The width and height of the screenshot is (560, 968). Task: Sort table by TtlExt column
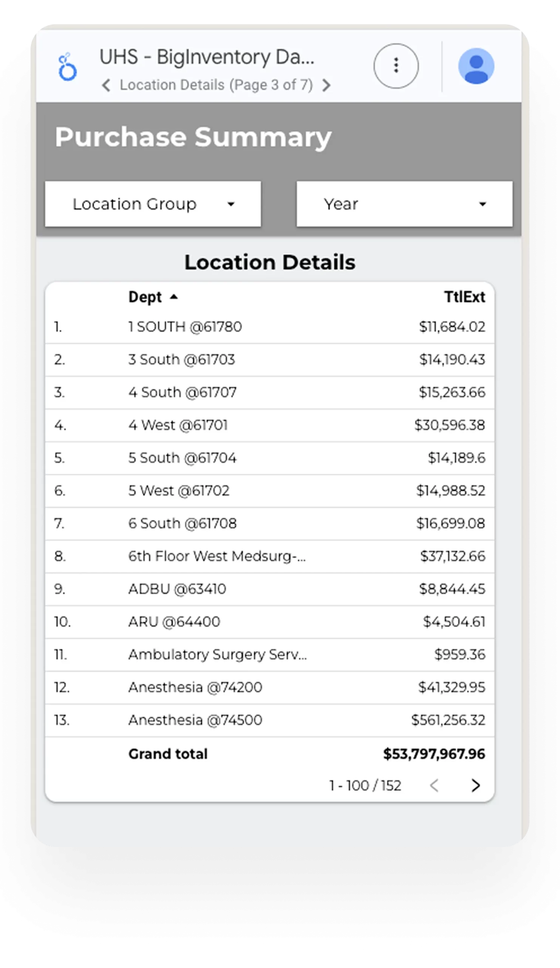point(464,297)
